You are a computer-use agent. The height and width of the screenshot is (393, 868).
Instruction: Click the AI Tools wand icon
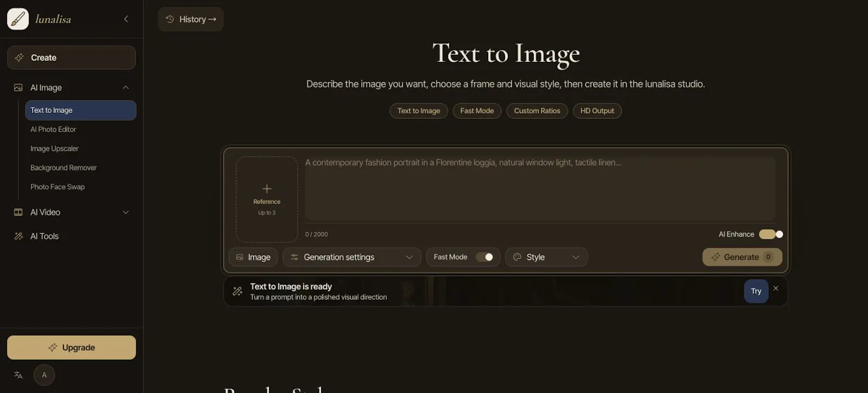pos(18,236)
